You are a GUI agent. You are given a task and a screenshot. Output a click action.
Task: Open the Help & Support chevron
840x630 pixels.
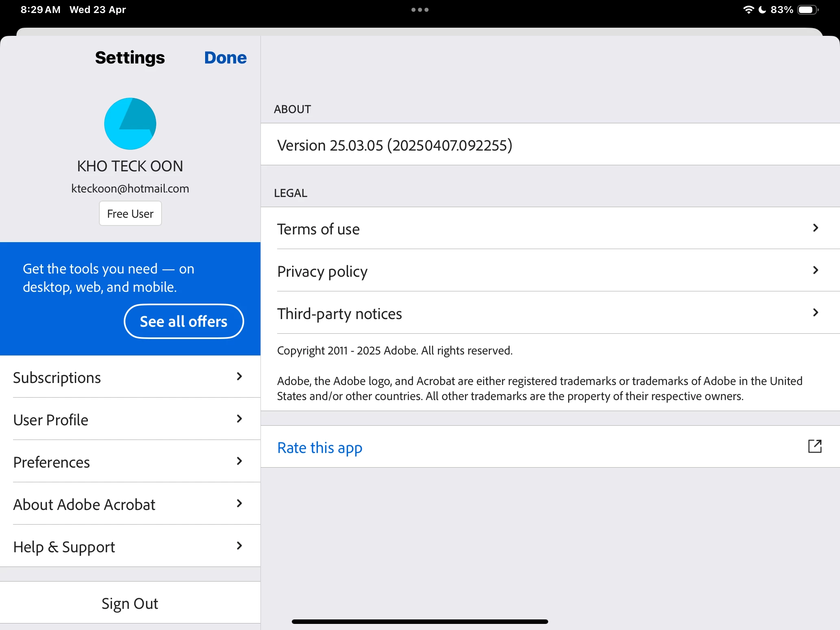239,546
